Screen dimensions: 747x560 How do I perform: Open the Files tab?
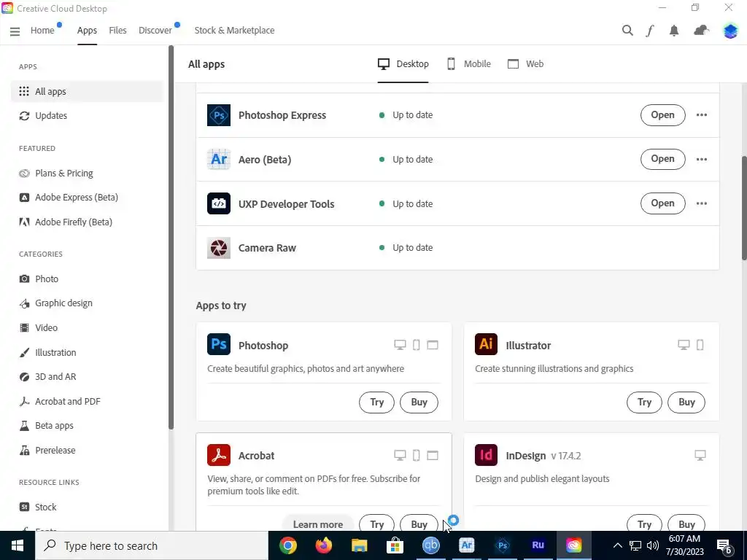[117, 31]
